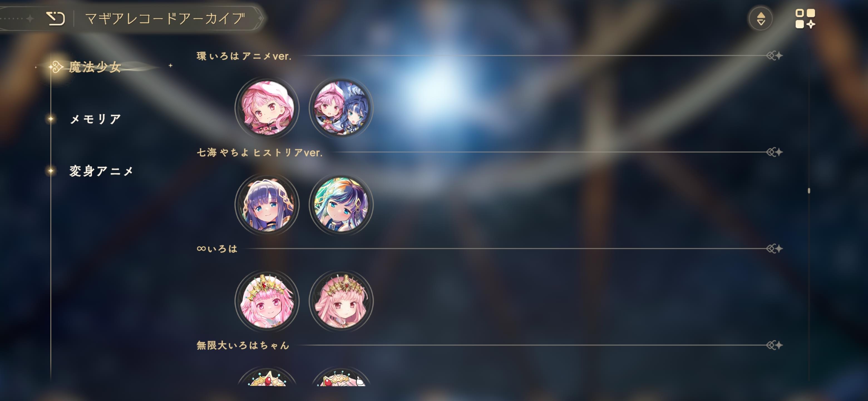This screenshot has width=868, height=401.
Task: Open first 無限大いろはちゃん portrait
Action: point(267,377)
